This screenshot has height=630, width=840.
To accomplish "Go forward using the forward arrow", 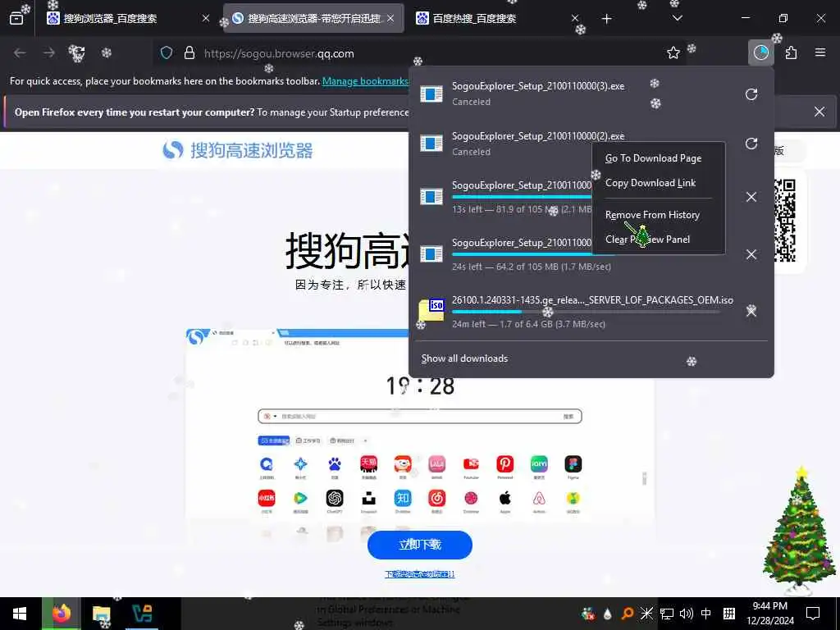I will pos(48,53).
